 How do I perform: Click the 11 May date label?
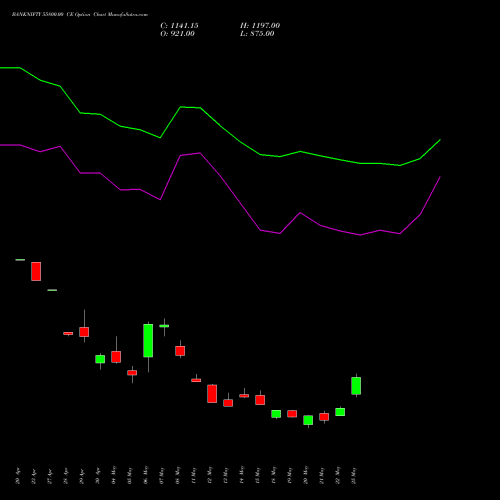point(194,475)
